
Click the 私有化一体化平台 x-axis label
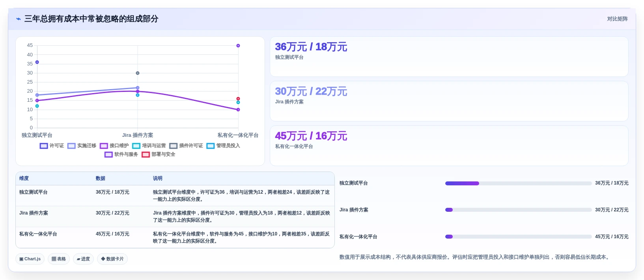(238, 135)
